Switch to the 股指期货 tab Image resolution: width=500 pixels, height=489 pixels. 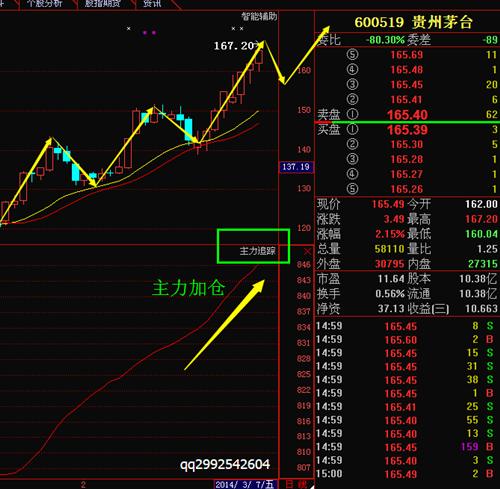pyautogui.click(x=102, y=4)
